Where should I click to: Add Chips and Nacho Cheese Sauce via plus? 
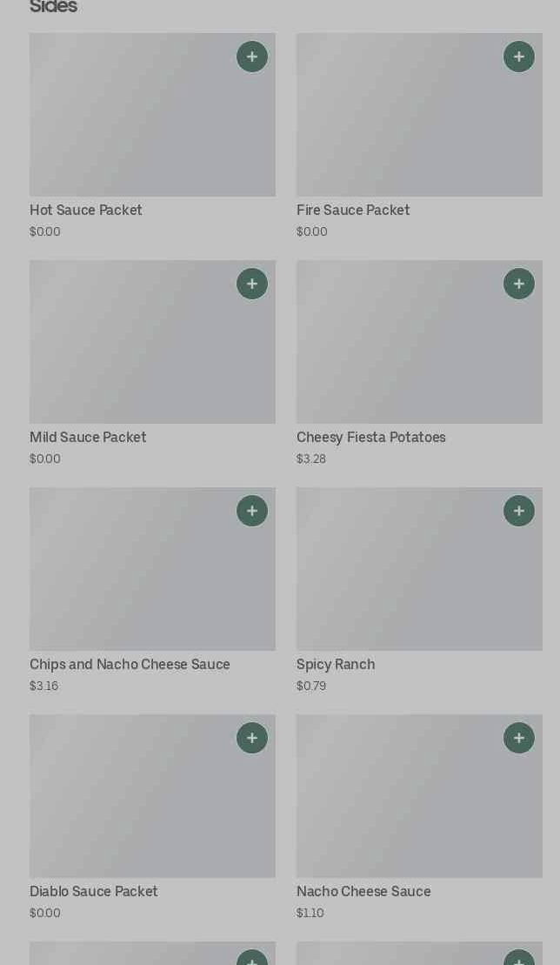coord(252,511)
